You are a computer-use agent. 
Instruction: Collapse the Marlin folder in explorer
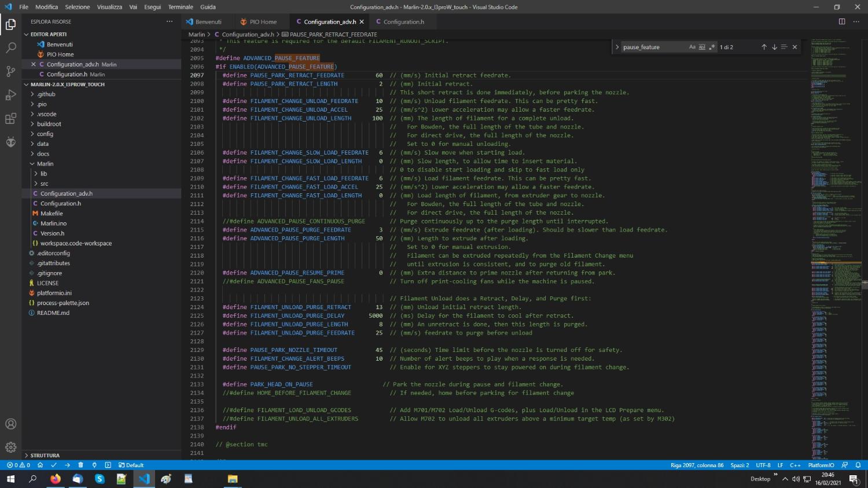[45, 164]
